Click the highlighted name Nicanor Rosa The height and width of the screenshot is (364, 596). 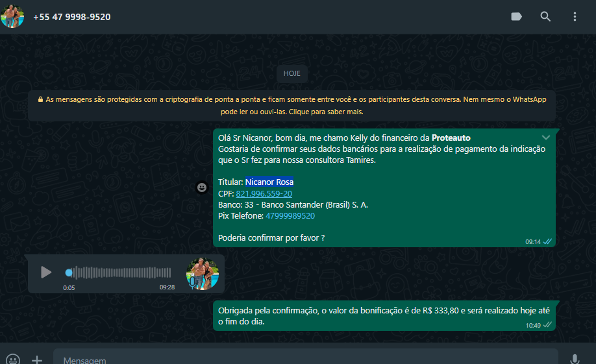click(269, 182)
